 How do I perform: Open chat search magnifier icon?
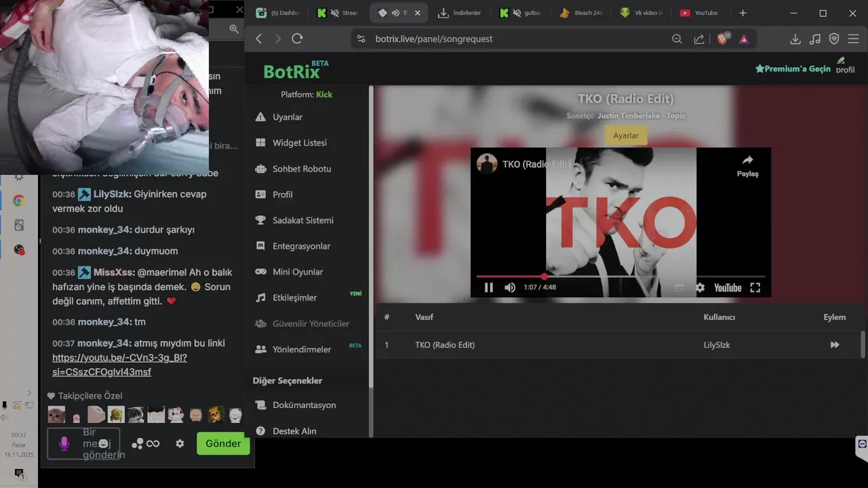pyautogui.click(x=234, y=28)
